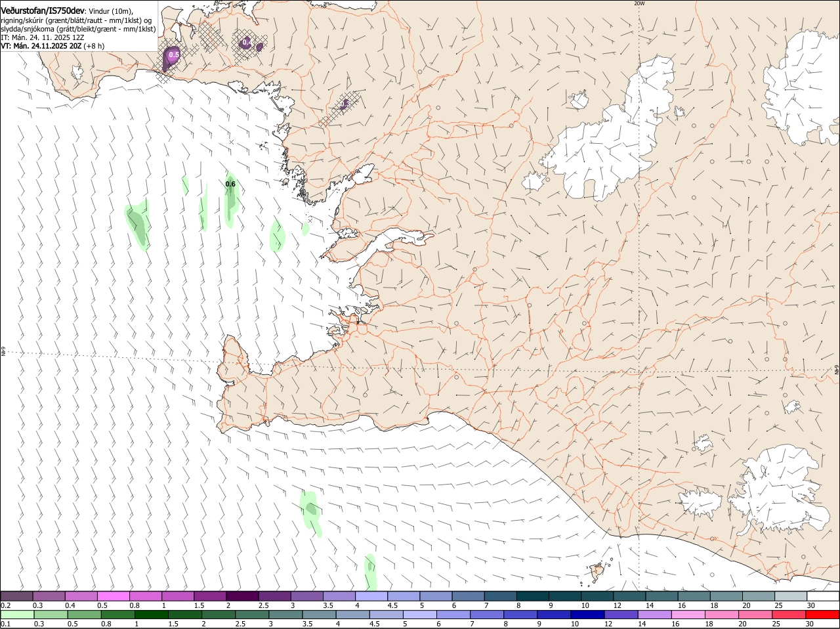Click the upper legend swatch starting at 4
The image size is (840, 629).
point(371,596)
